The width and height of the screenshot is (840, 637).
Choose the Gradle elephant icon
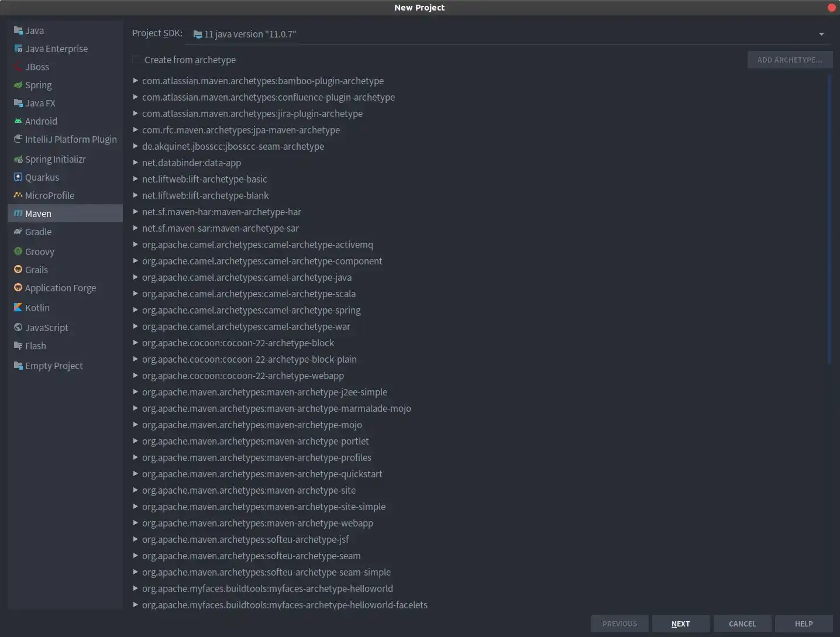18,232
